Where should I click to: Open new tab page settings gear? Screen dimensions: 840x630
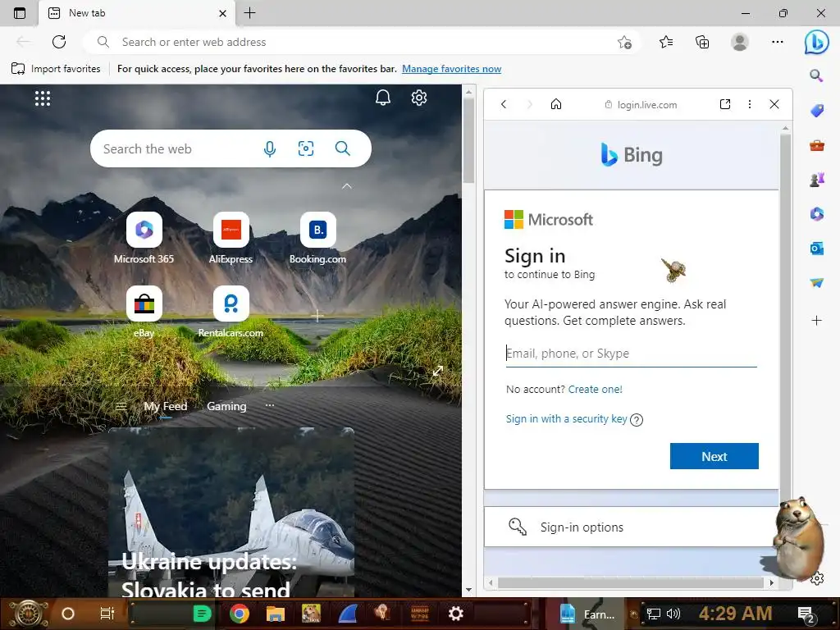pyautogui.click(x=419, y=98)
